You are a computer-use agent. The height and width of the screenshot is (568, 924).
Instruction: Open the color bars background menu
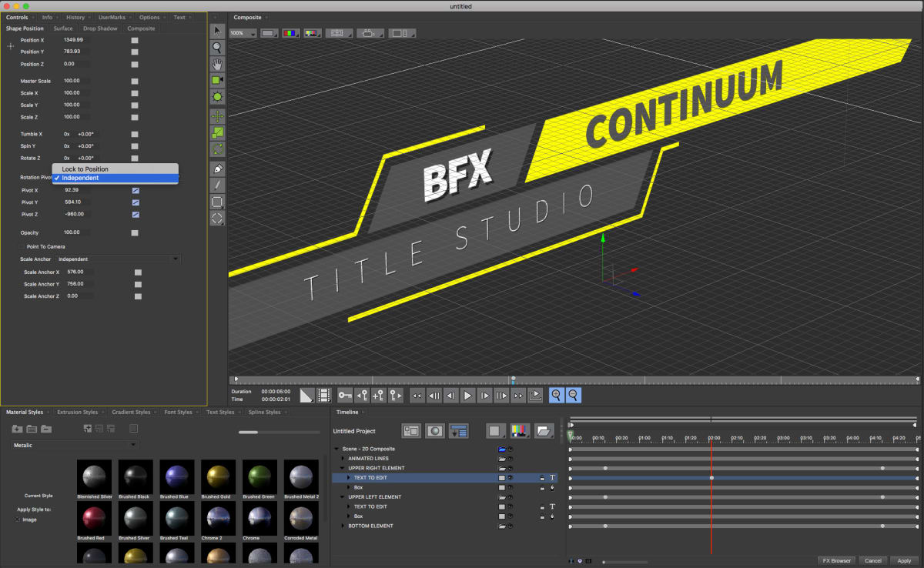click(x=312, y=33)
